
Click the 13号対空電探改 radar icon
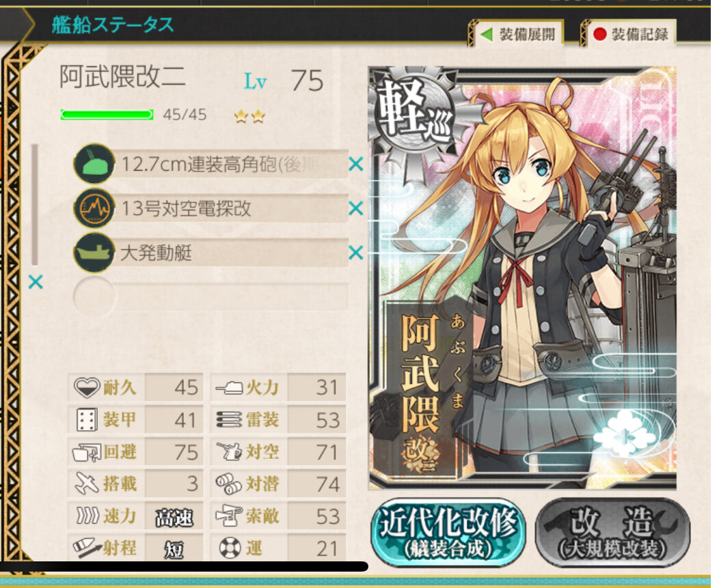point(94,208)
